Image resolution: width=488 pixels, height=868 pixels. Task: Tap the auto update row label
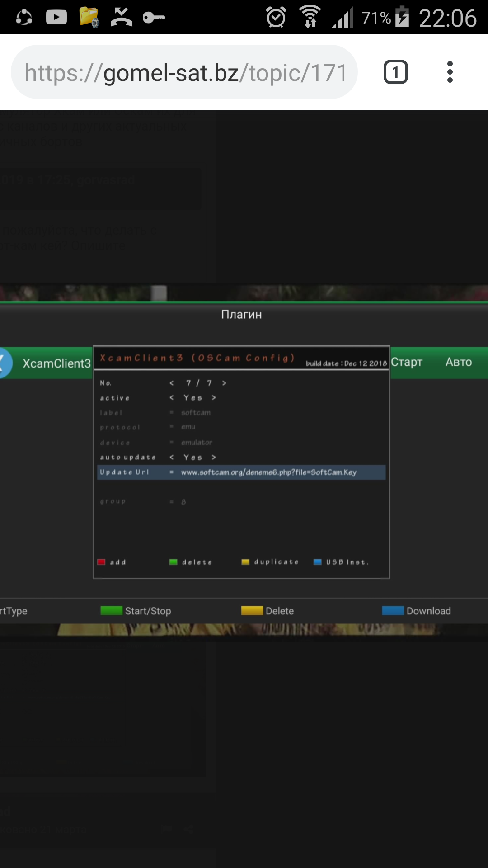pos(128,457)
